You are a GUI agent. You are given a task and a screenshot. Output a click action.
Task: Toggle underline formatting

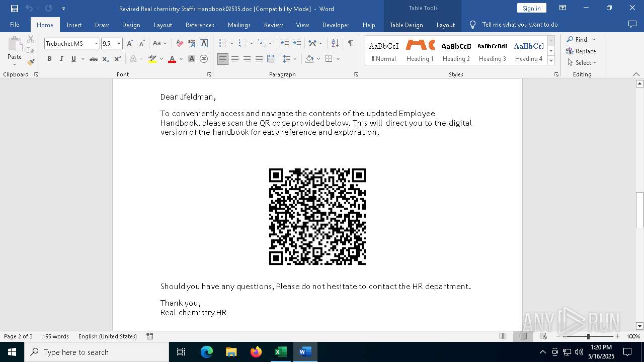pos(73,59)
